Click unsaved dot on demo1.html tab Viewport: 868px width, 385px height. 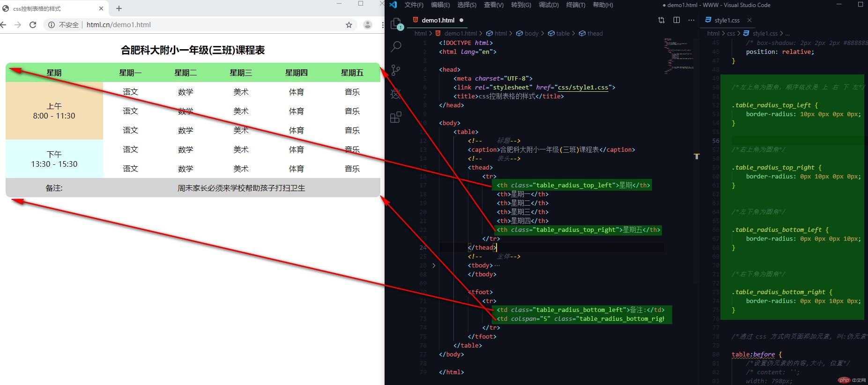tap(461, 20)
